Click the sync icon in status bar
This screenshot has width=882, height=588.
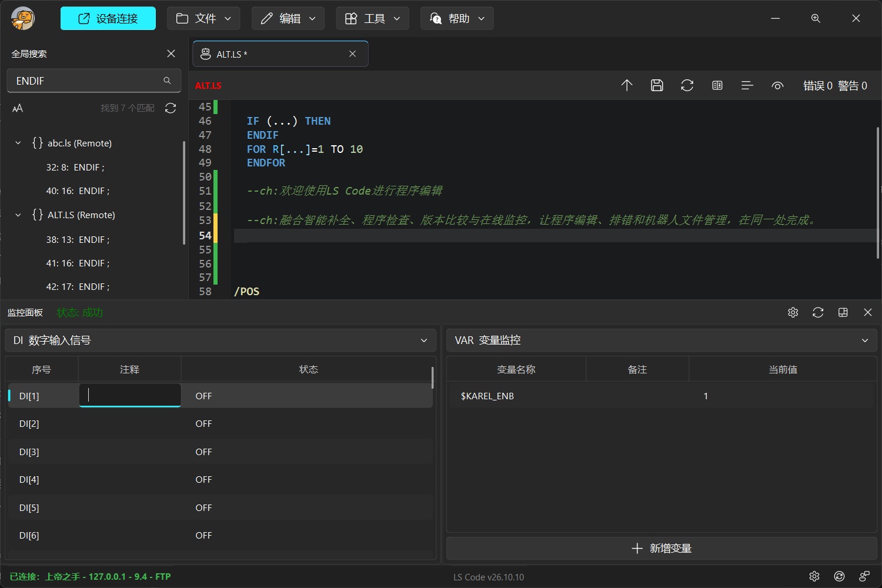point(839,576)
